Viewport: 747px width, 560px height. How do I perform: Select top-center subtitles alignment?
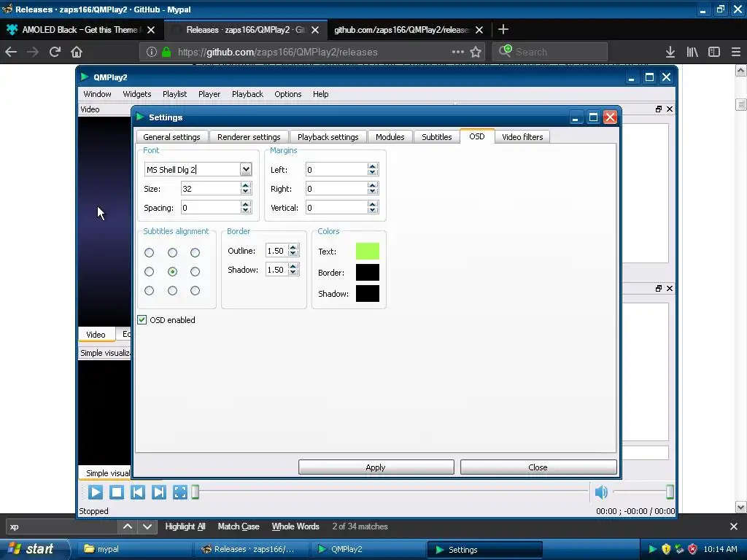coord(172,253)
